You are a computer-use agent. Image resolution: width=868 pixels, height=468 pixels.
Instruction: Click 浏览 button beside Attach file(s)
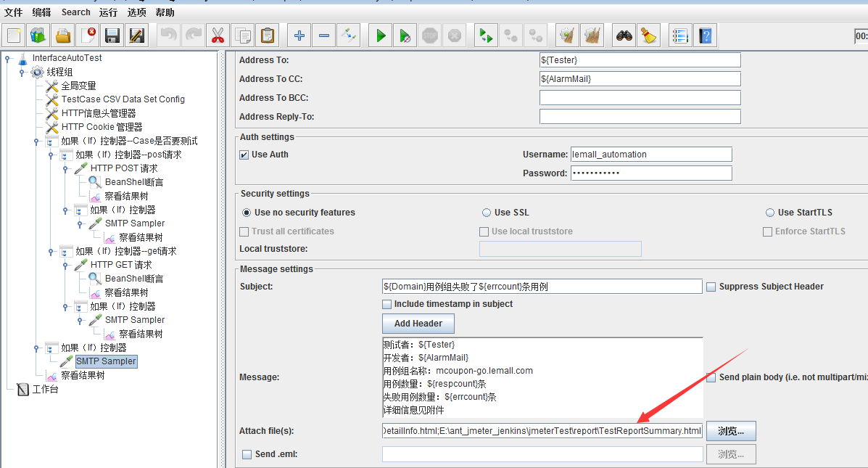coord(730,431)
